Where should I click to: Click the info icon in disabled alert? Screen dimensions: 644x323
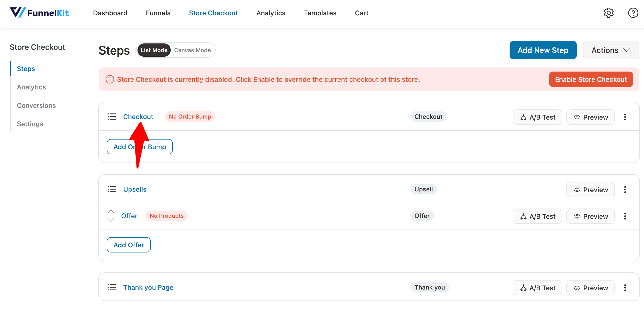tap(110, 79)
